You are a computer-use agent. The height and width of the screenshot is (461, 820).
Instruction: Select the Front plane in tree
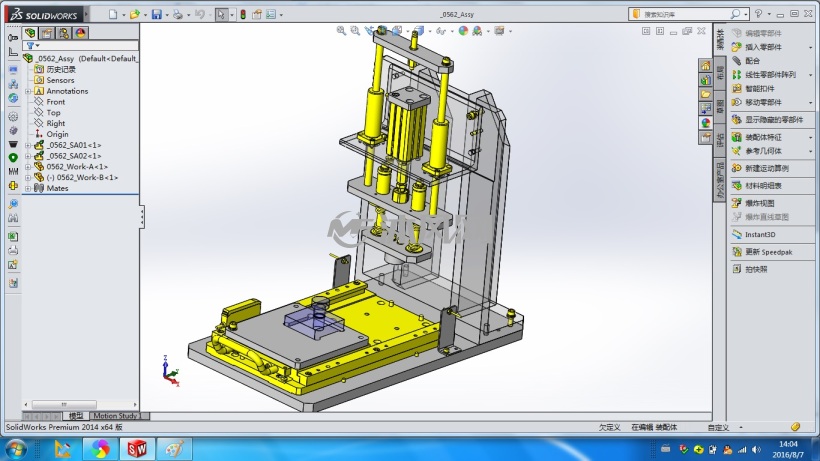(x=55, y=102)
